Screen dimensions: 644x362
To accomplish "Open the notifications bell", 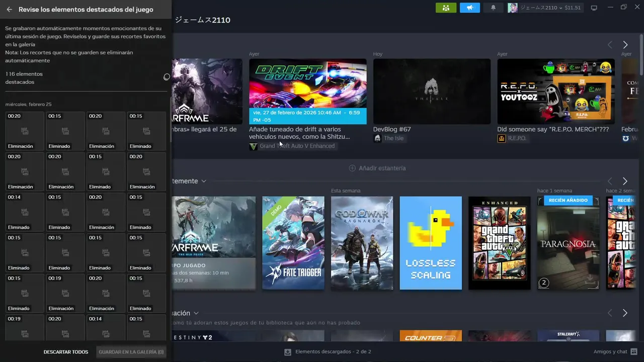I will [x=493, y=8].
